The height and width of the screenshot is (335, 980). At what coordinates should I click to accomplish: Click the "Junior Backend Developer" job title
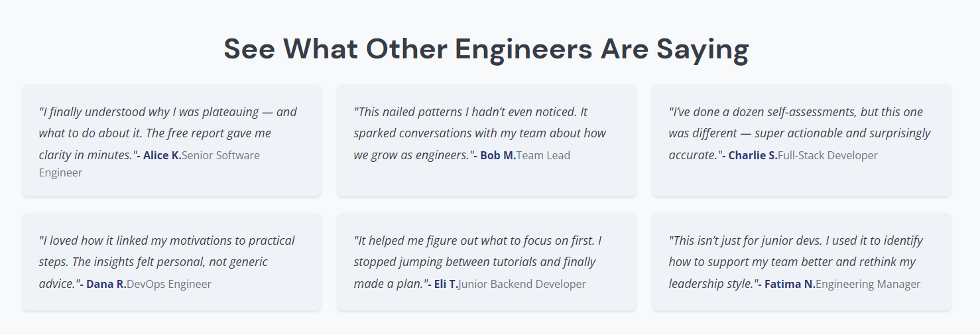pyautogui.click(x=522, y=285)
